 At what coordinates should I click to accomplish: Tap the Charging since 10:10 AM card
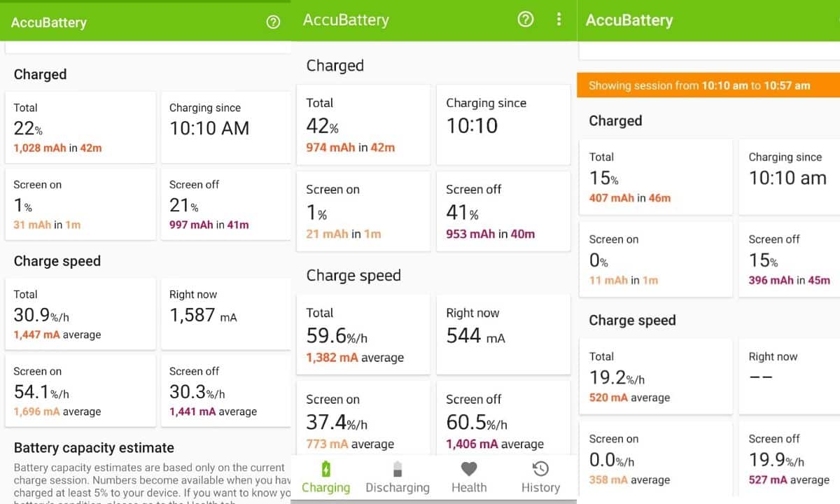225,127
